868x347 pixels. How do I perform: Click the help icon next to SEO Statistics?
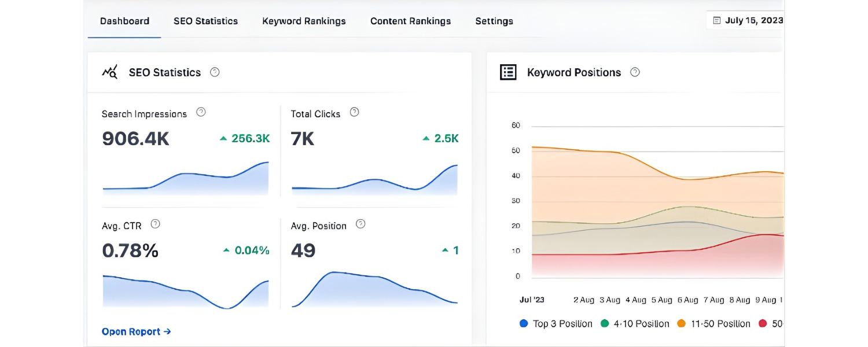(x=214, y=72)
